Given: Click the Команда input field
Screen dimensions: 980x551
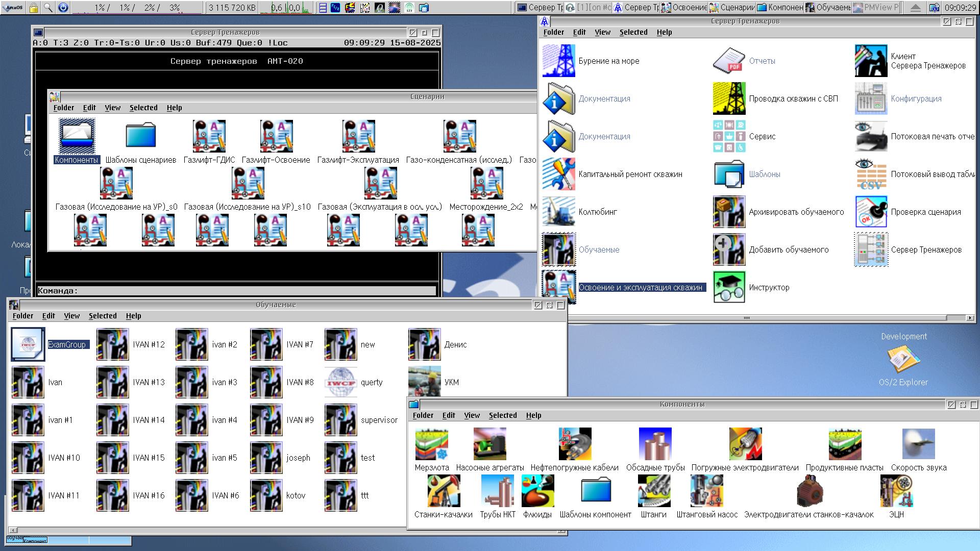Looking at the screenshot, I should [255, 291].
